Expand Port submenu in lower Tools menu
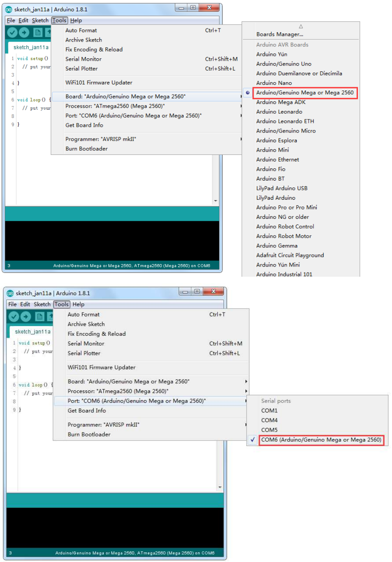 coord(151,401)
